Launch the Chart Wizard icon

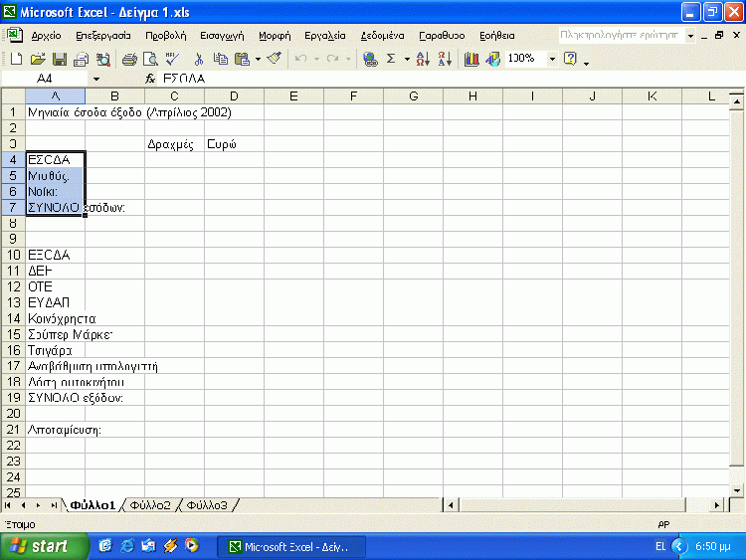tap(471, 59)
